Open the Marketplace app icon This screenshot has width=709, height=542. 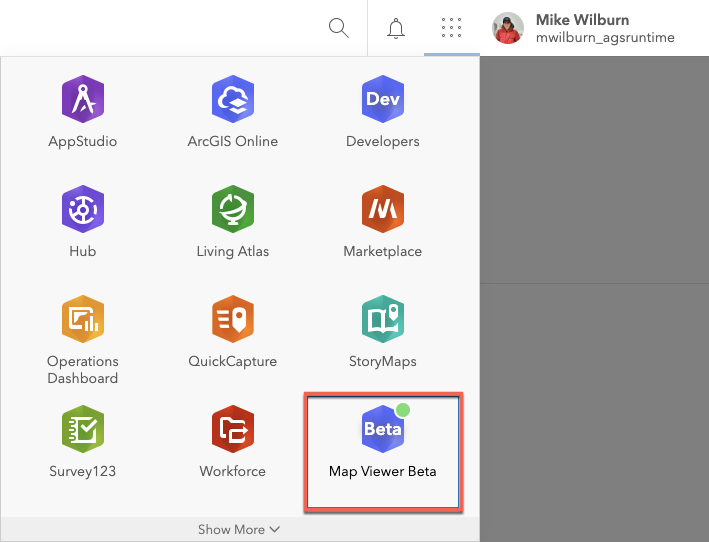click(383, 209)
